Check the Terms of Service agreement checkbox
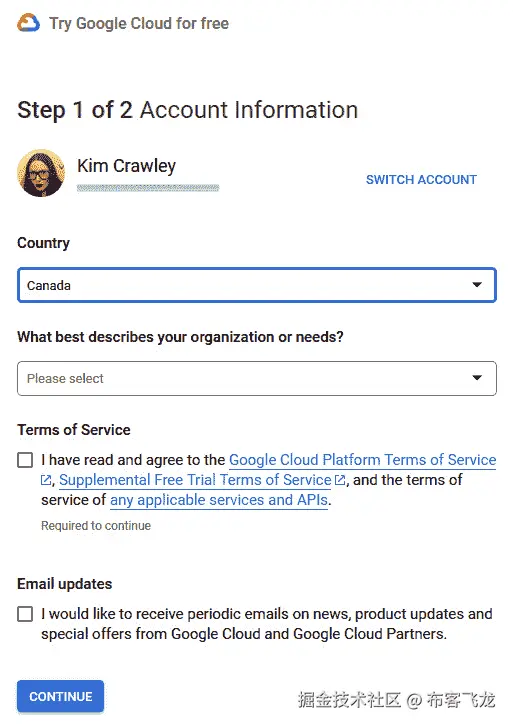This screenshot has height=727, width=513. pyautogui.click(x=25, y=460)
